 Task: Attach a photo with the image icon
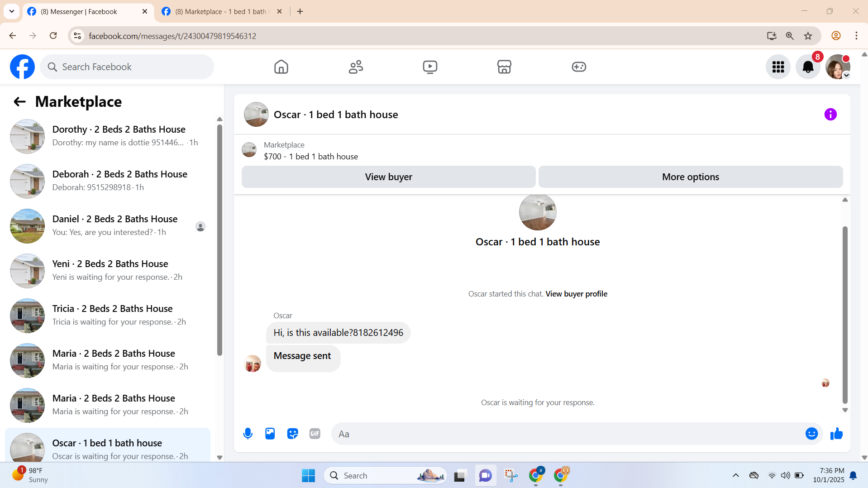270,434
